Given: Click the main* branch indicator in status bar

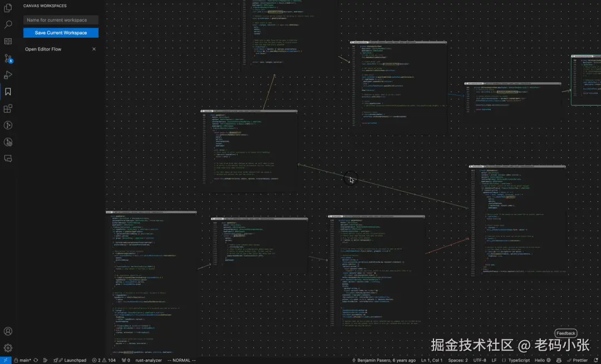Looking at the screenshot, I should [x=22, y=360].
